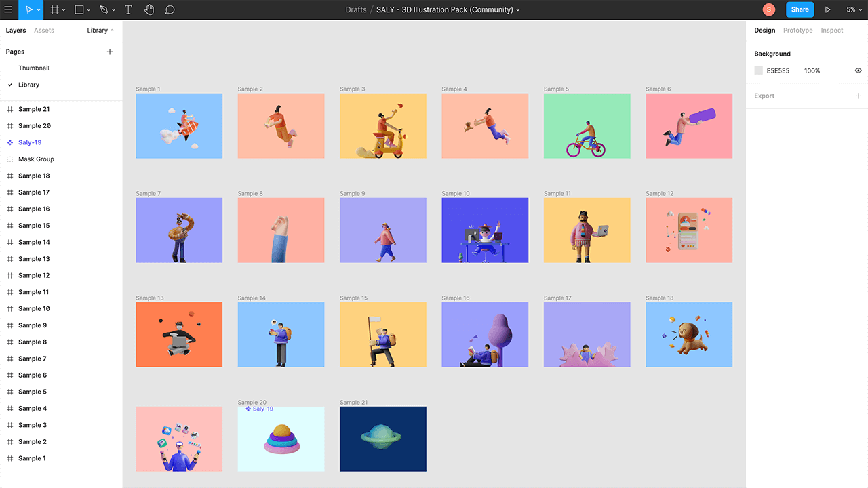
Task: Select the Rectangle shape tool
Action: pos(79,9)
